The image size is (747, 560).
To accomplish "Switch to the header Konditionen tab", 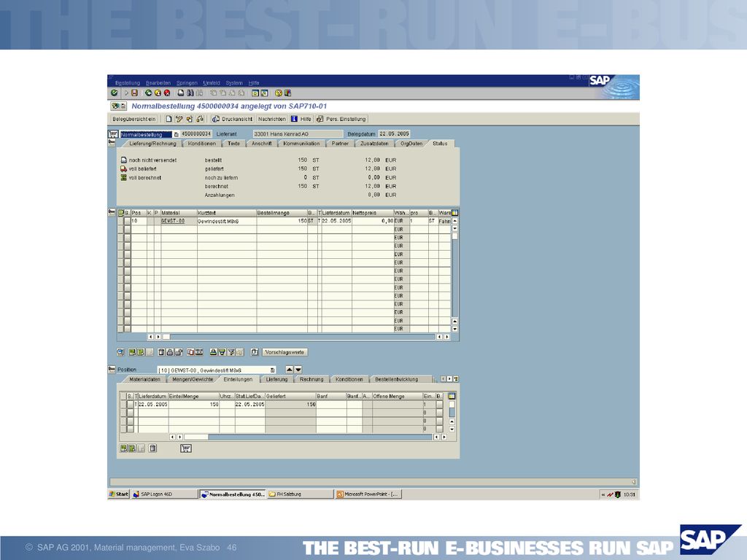I will (x=202, y=144).
